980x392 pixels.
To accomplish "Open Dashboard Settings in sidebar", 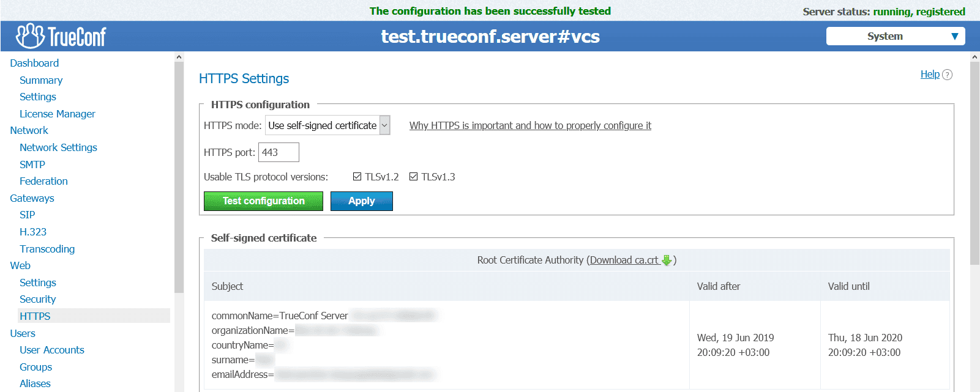I will [38, 97].
